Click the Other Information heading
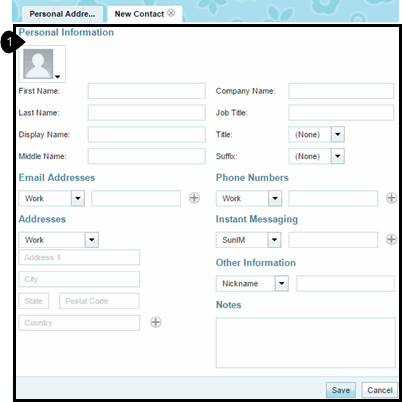The height and width of the screenshot is (402, 404). click(x=256, y=263)
